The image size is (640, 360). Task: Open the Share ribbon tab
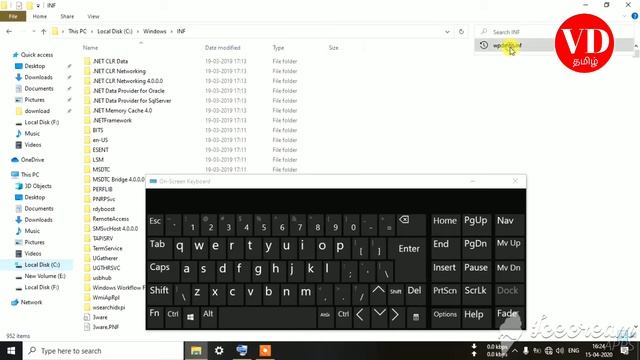[x=67, y=16]
